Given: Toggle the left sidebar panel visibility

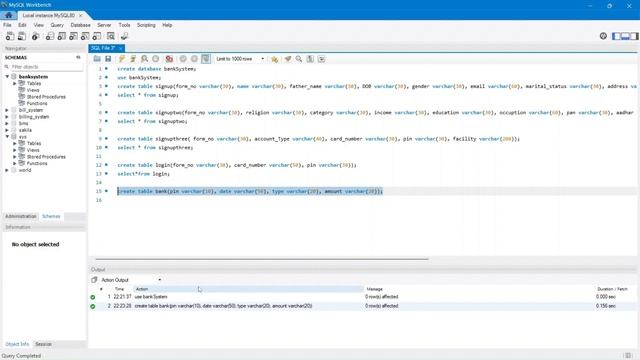Looking at the screenshot, I should 616,36.
